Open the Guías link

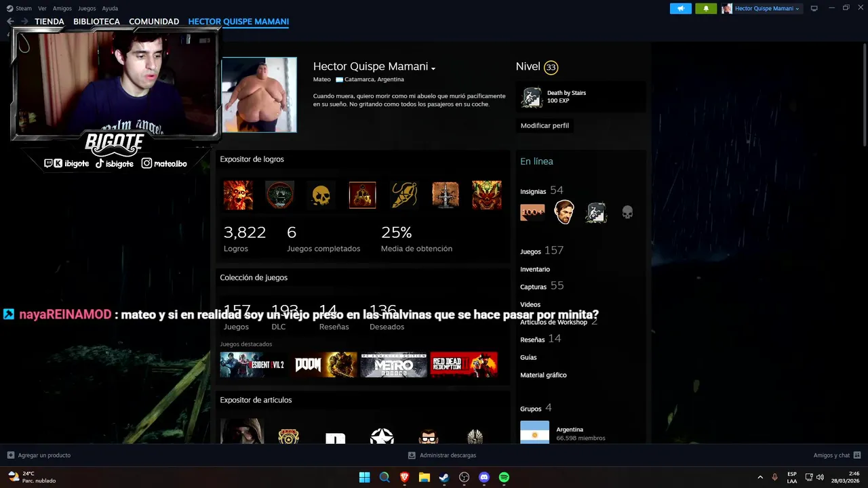pos(528,357)
